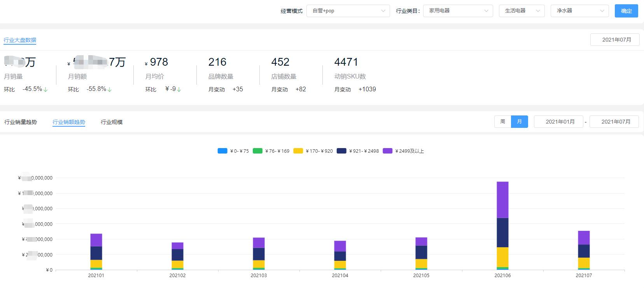Image resolution: width=644 pixels, height=288 pixels.
Task: Select the 月 monthly toggle
Action: [x=520, y=122]
